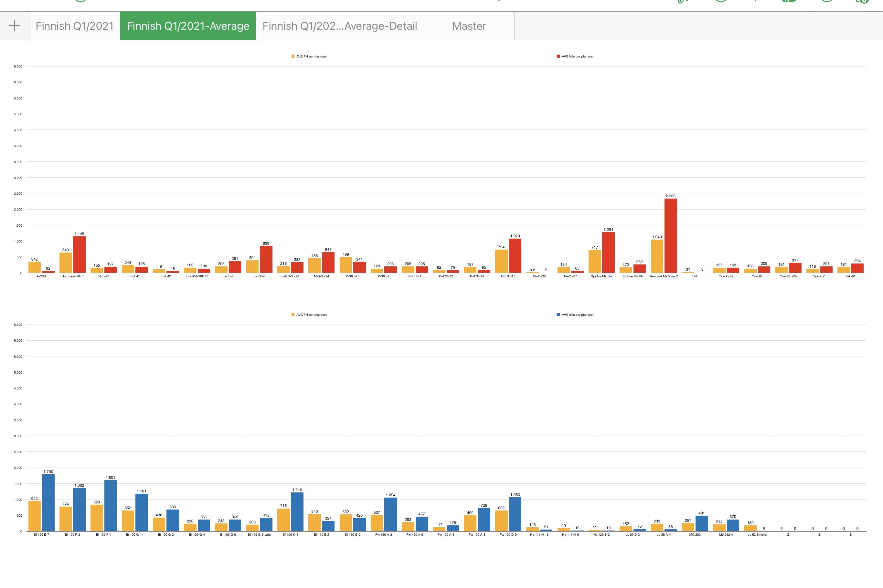Click the upper chart's orange legend swatch
Image resolution: width=883 pixels, height=588 pixels.
(x=293, y=56)
